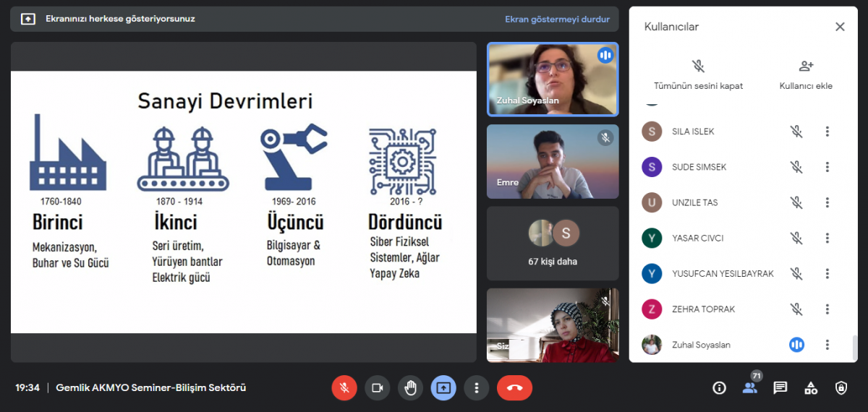
Task: Open the chat panel icon
Action: point(780,388)
